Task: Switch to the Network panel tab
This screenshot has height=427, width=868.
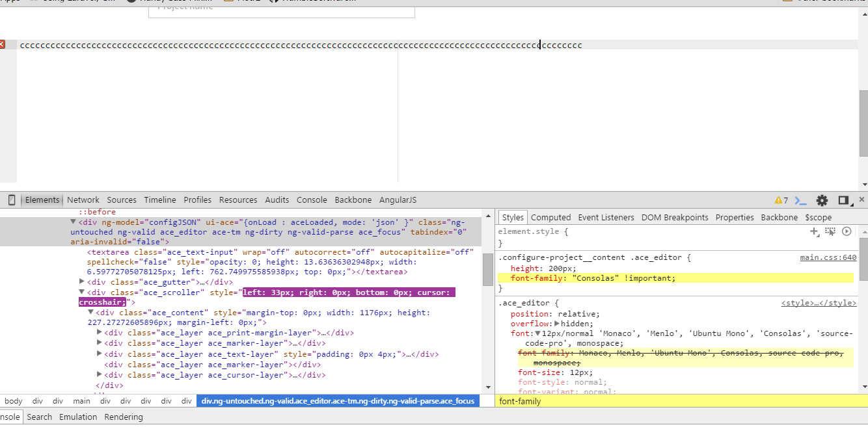Action: tap(83, 200)
